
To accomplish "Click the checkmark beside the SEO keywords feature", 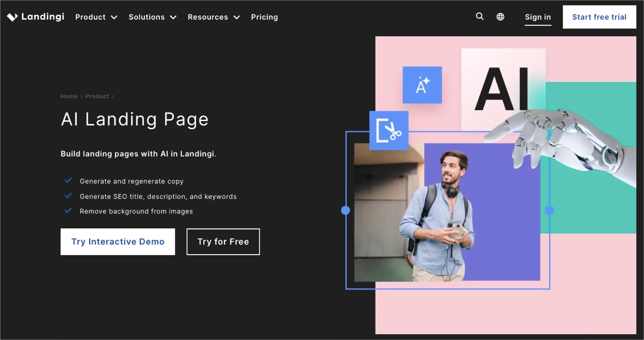I will point(68,195).
